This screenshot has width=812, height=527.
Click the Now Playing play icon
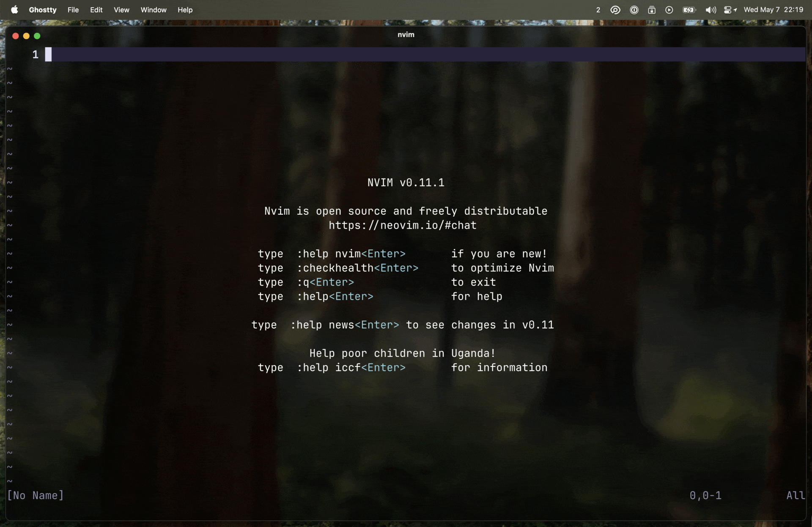pos(669,10)
